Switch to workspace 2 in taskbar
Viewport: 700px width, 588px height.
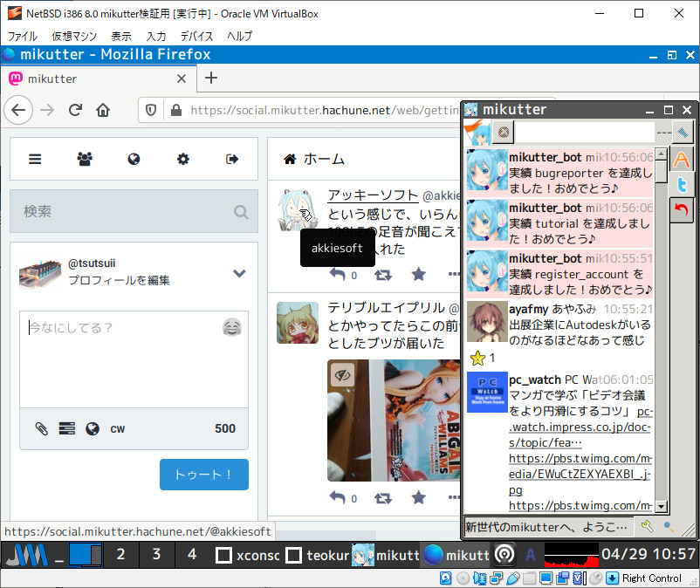[120, 555]
